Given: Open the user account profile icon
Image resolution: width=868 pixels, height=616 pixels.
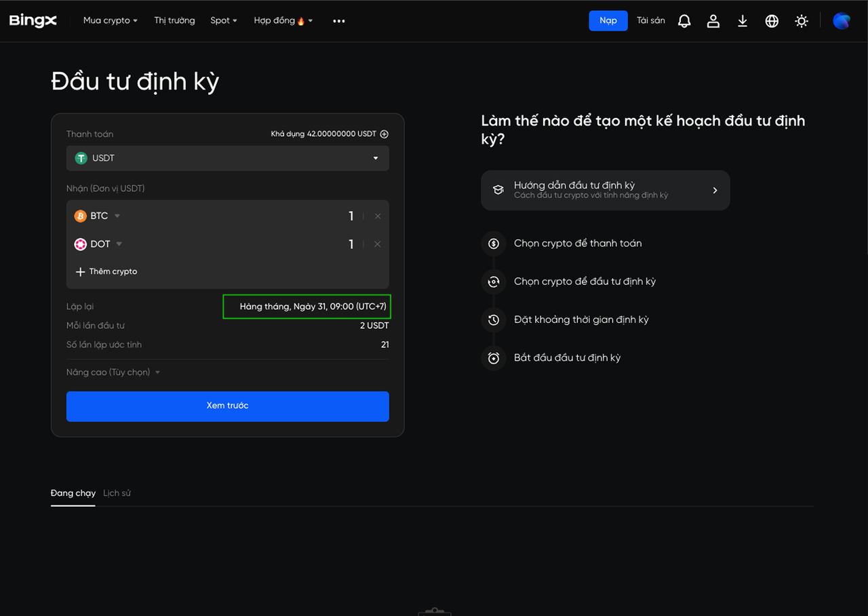Looking at the screenshot, I should [713, 21].
